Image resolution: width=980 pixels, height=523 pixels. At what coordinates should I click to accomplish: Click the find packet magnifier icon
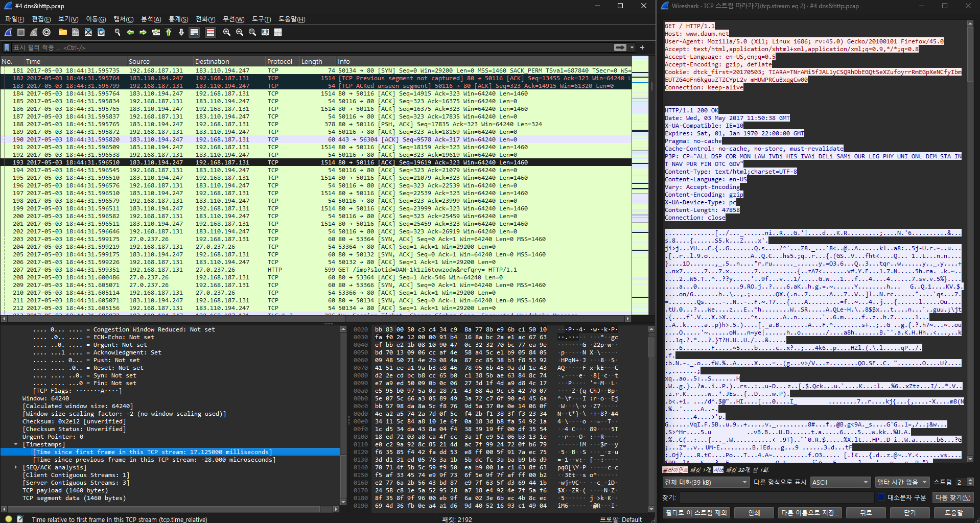[x=118, y=32]
